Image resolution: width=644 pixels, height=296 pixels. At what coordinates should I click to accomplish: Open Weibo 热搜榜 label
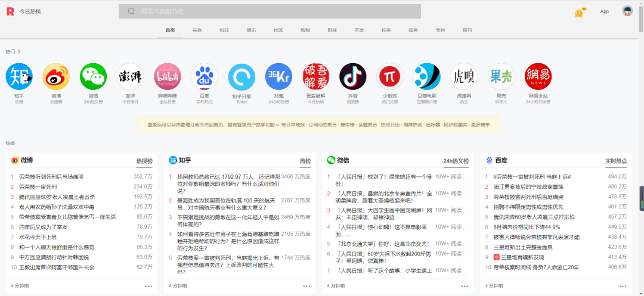pyautogui.click(x=144, y=161)
